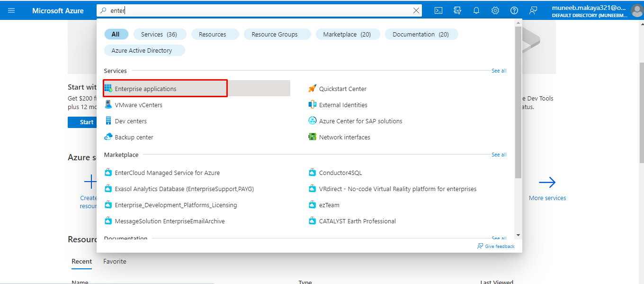Open Enterprise applications service
This screenshot has width=644, height=284.
pos(145,89)
